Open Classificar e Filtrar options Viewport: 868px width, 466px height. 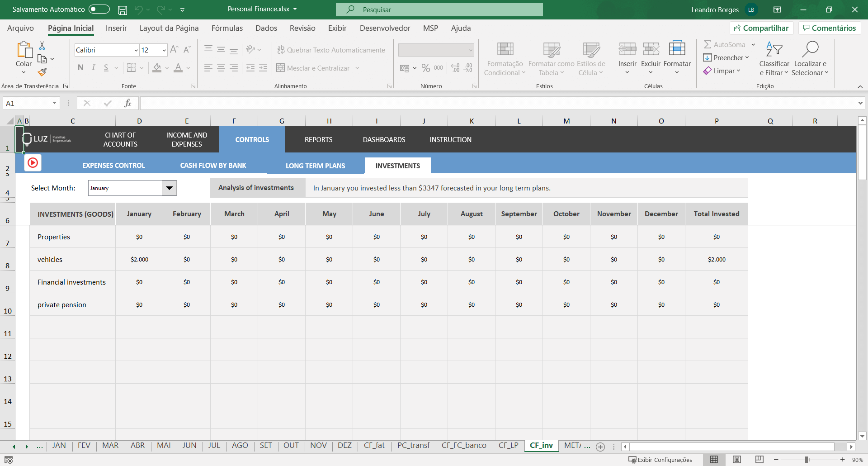coord(774,59)
